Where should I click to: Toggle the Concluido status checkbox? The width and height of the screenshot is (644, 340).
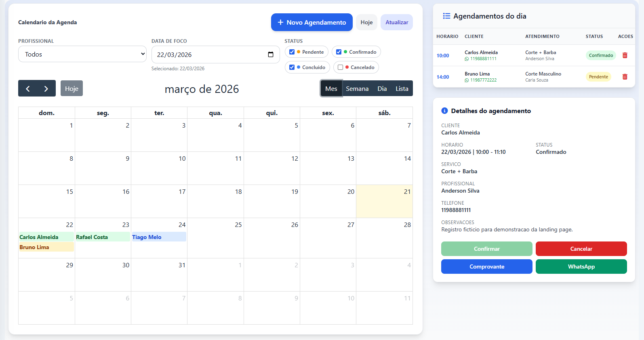coord(292,67)
